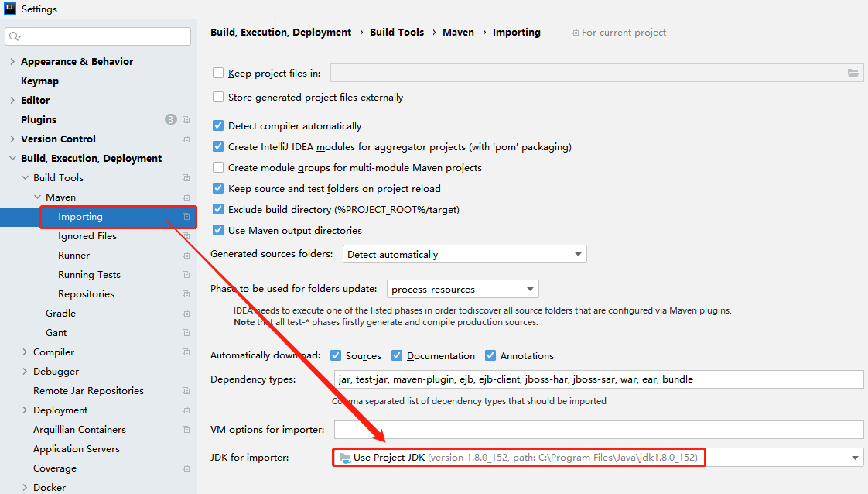Open Generated sources folders dropdown
The height and width of the screenshot is (494, 868).
(464, 254)
